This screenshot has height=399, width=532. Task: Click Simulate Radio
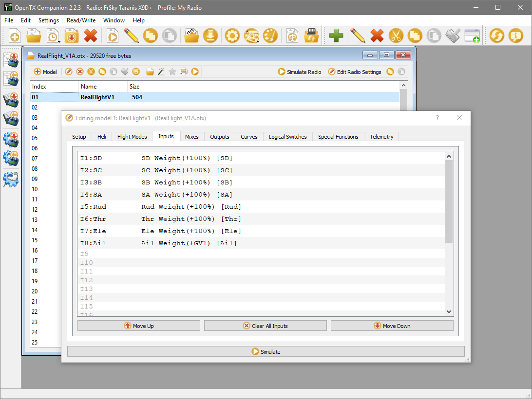pyautogui.click(x=300, y=72)
